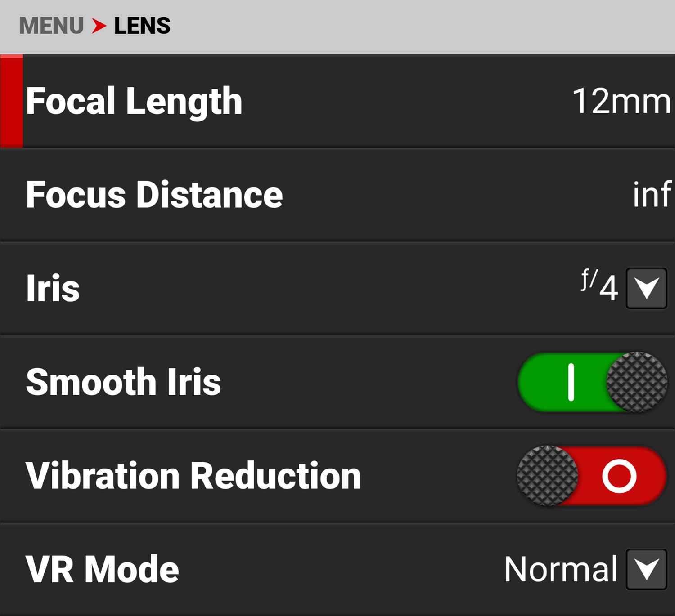Click the Vibration Reduction label
Screen dimensions: 675x616
point(193,476)
